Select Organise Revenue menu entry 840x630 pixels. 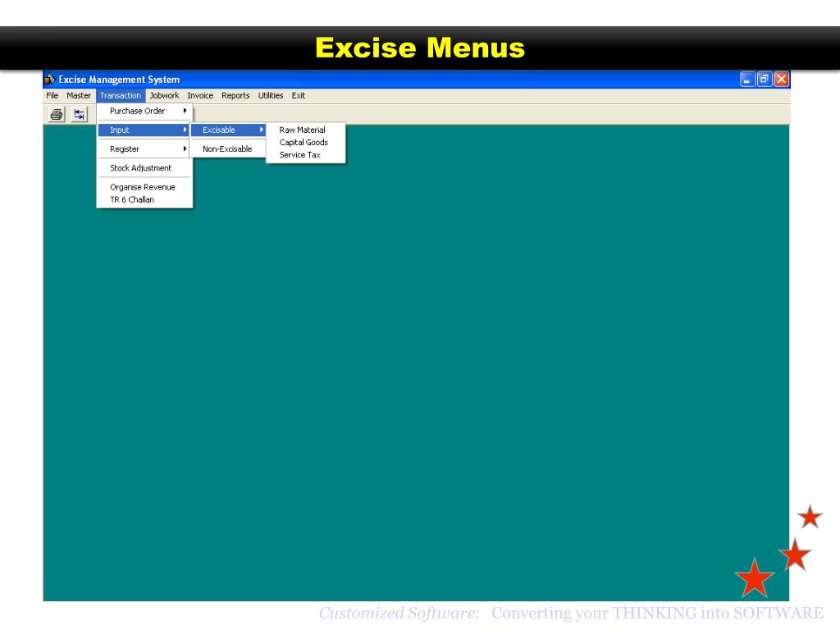[144, 187]
